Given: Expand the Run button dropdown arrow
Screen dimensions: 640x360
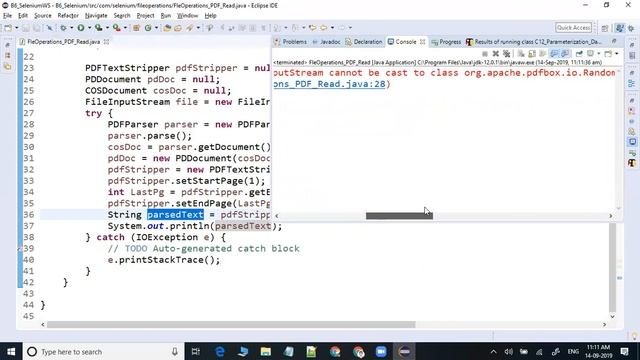Looking at the screenshot, I should pos(89,28).
